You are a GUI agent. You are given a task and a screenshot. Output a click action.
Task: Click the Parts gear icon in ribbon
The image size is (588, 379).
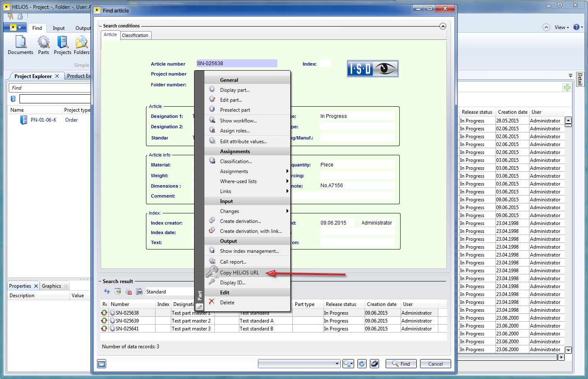coord(44,43)
